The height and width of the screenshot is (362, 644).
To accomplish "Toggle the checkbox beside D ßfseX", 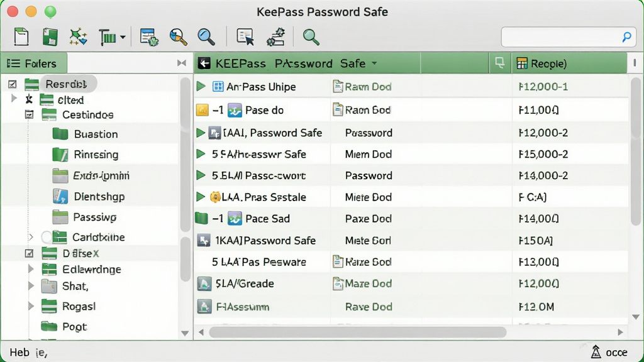I will 29,253.
